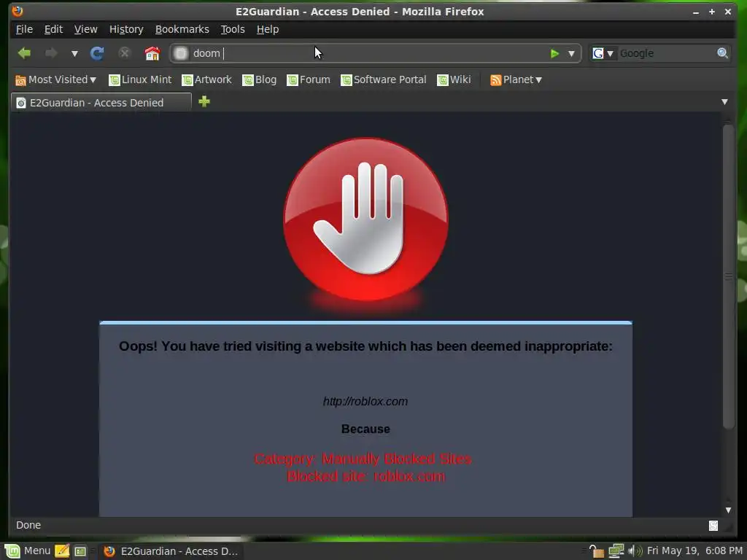This screenshot has height=560, width=747.
Task: Maximize the Firefox window
Action: 712,12
